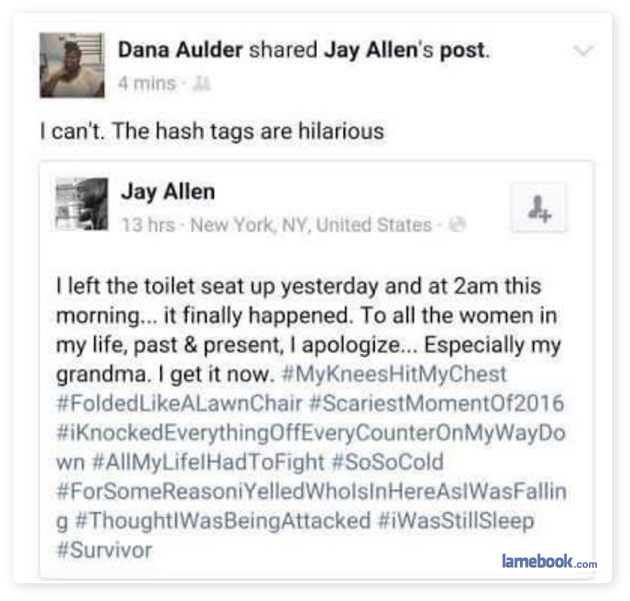Click the #AllMyLifeIHadToFight hashtag

click(x=208, y=462)
